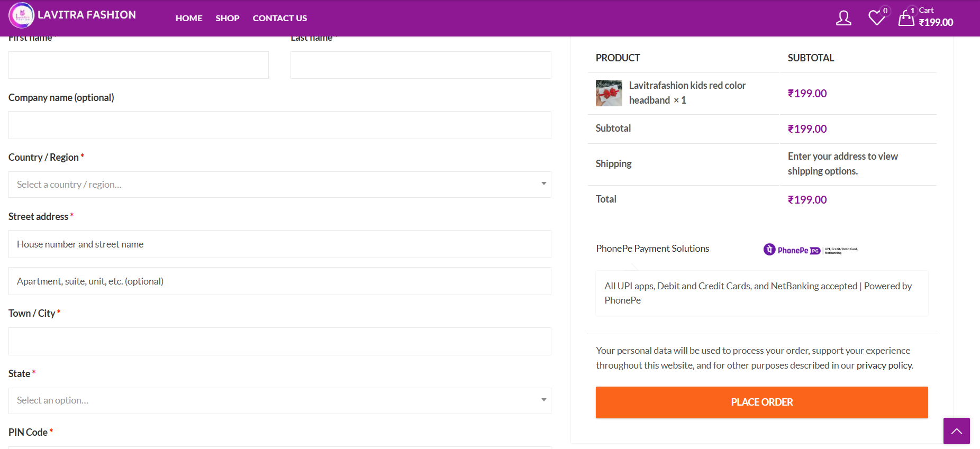This screenshot has height=449, width=980.
Task: Expand the State dropdown
Action: pos(279,401)
